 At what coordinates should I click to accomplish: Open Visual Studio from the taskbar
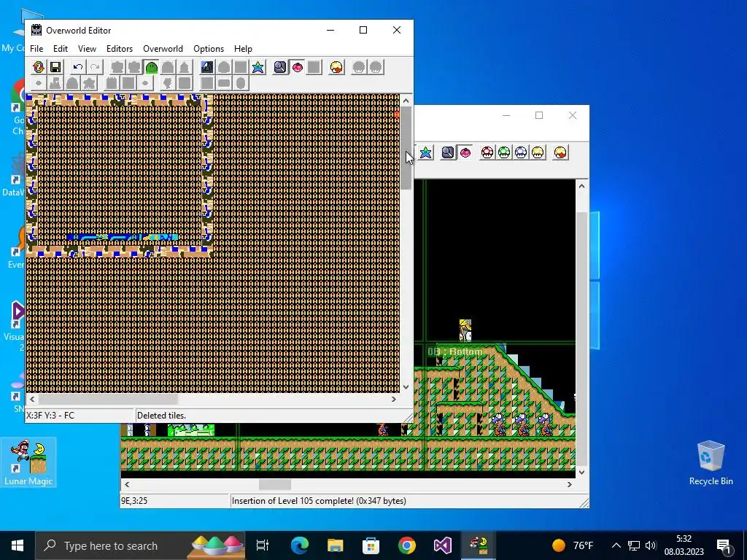[443, 545]
